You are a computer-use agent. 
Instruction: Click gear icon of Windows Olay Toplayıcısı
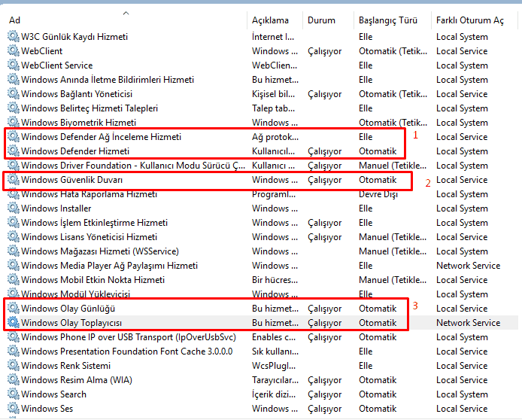(14, 322)
